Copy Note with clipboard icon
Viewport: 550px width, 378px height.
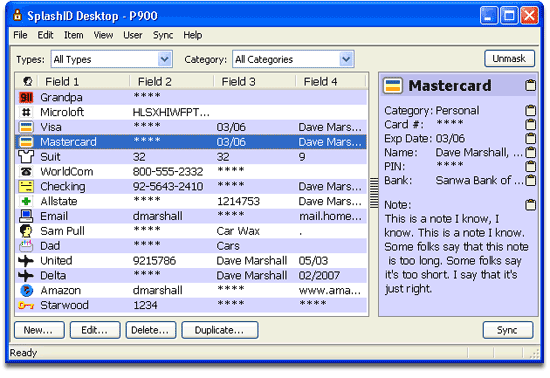click(x=530, y=205)
